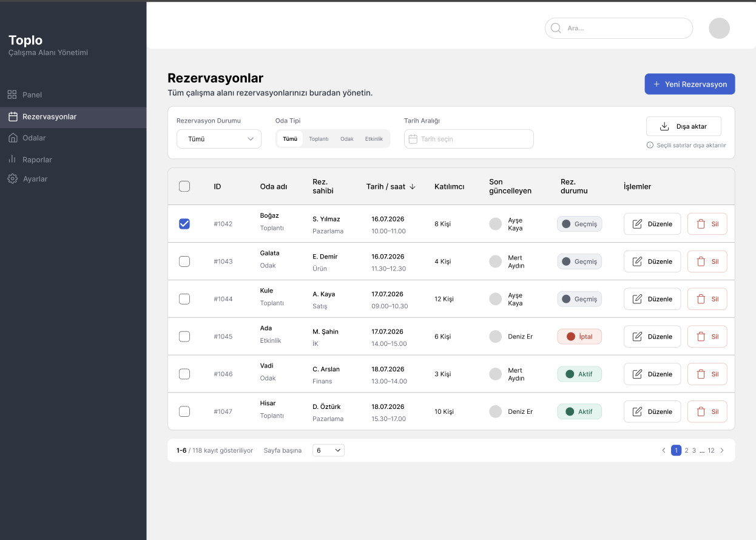The image size is (756, 540).
Task: Edit reservation #1044 Kule
Action: coord(652,299)
